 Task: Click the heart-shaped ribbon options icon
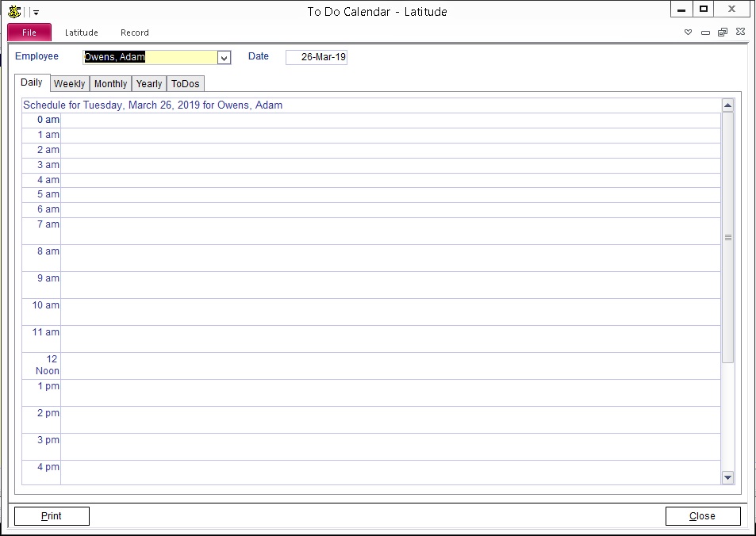tap(688, 33)
